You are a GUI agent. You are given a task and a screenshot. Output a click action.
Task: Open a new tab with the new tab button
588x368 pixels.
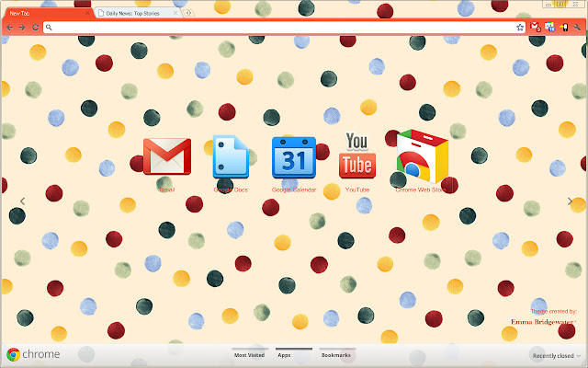click(188, 13)
